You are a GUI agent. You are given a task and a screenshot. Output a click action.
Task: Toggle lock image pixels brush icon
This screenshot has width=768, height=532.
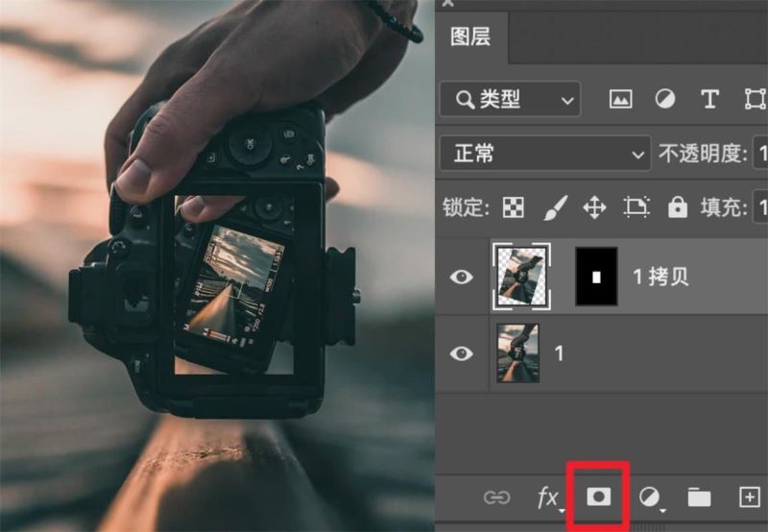(555, 206)
